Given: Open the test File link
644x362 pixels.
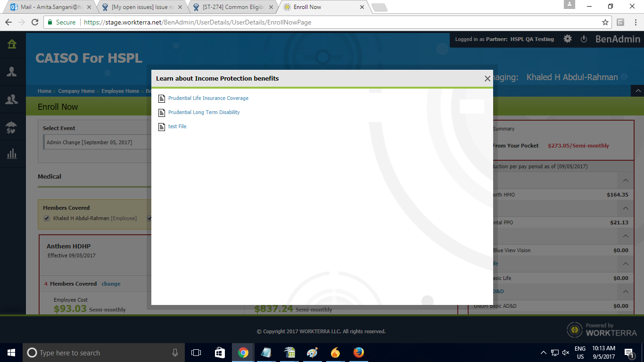Looking at the screenshot, I should (177, 126).
